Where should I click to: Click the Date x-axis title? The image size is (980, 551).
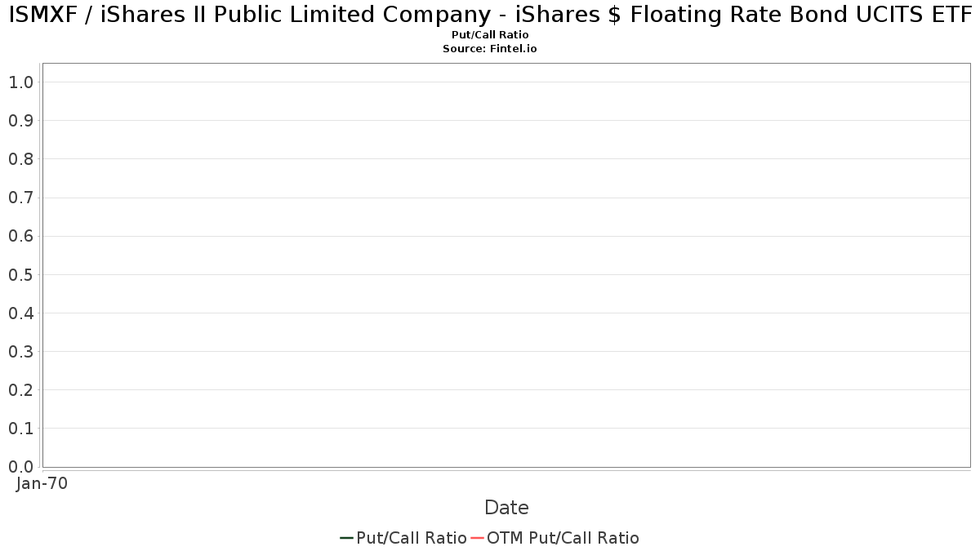pyautogui.click(x=506, y=508)
